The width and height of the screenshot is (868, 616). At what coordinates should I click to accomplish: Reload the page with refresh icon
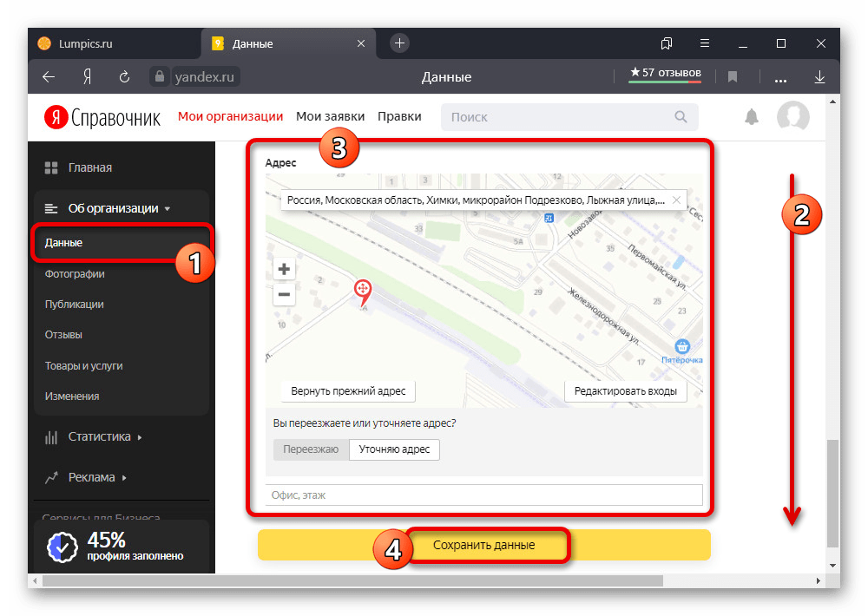pos(124,77)
